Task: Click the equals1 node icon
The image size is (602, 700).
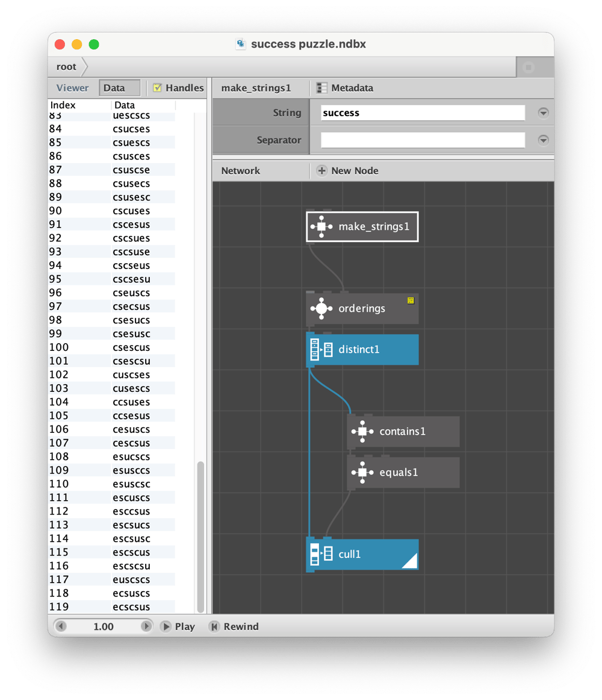Action: (x=362, y=472)
